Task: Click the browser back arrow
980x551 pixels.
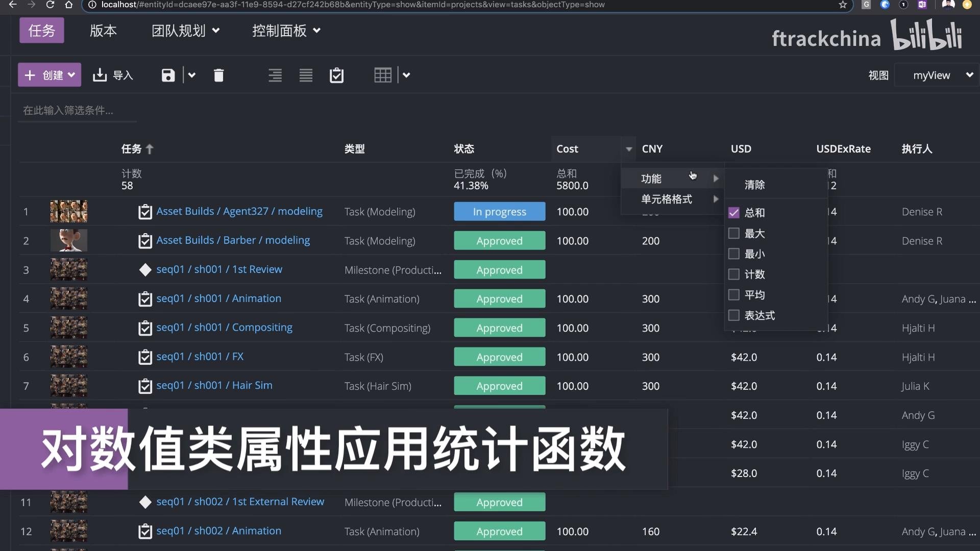Action: click(13, 5)
